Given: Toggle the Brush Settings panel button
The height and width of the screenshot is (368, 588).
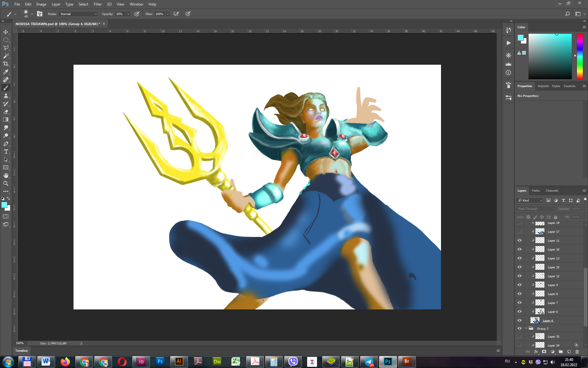Looking at the screenshot, I should 40,14.
